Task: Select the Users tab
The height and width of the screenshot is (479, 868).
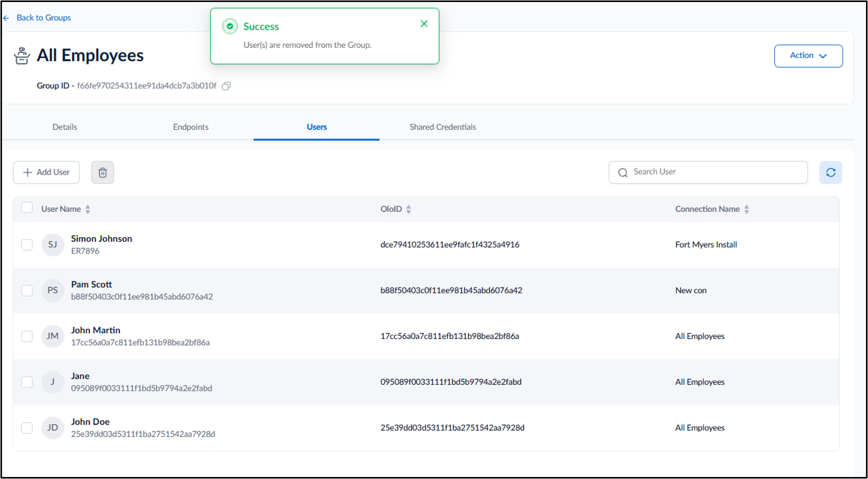Action: 316,127
